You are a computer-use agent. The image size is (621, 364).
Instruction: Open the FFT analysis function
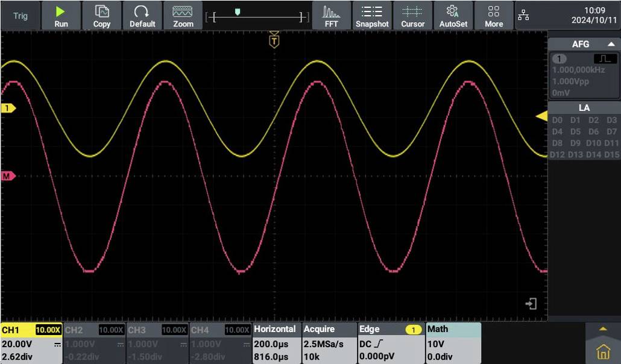click(331, 15)
